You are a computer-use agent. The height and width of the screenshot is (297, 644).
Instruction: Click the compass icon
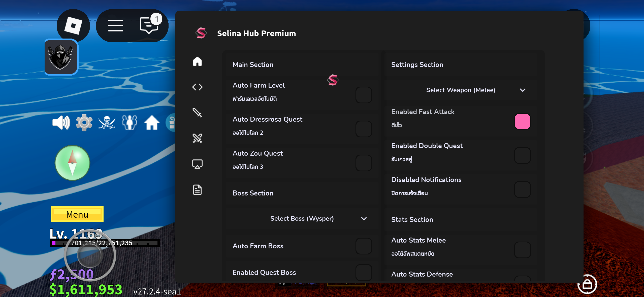[73, 163]
